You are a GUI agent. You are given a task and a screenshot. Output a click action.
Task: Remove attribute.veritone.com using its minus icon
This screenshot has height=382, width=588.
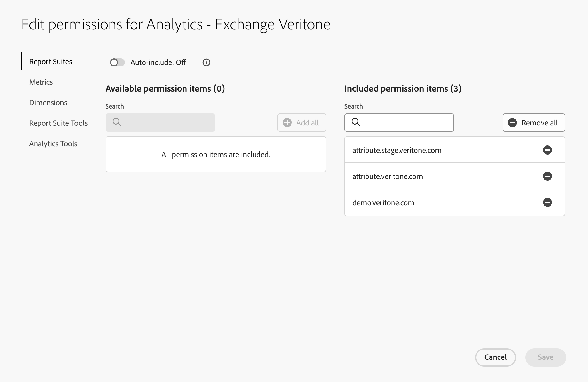(x=547, y=176)
